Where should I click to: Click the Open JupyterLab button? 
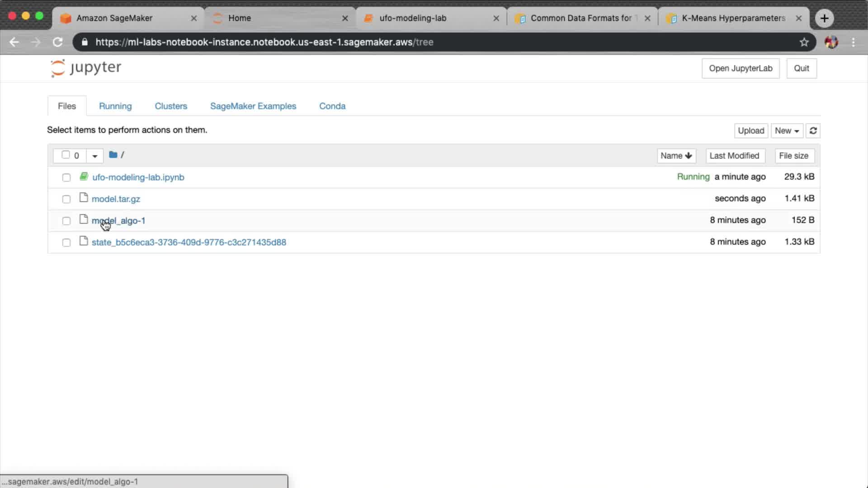pyautogui.click(x=740, y=68)
